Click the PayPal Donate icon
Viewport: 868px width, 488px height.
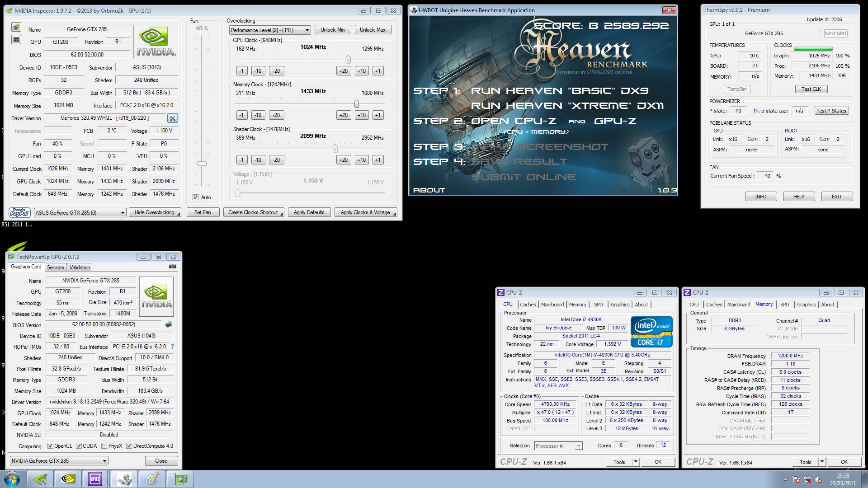coord(19,212)
